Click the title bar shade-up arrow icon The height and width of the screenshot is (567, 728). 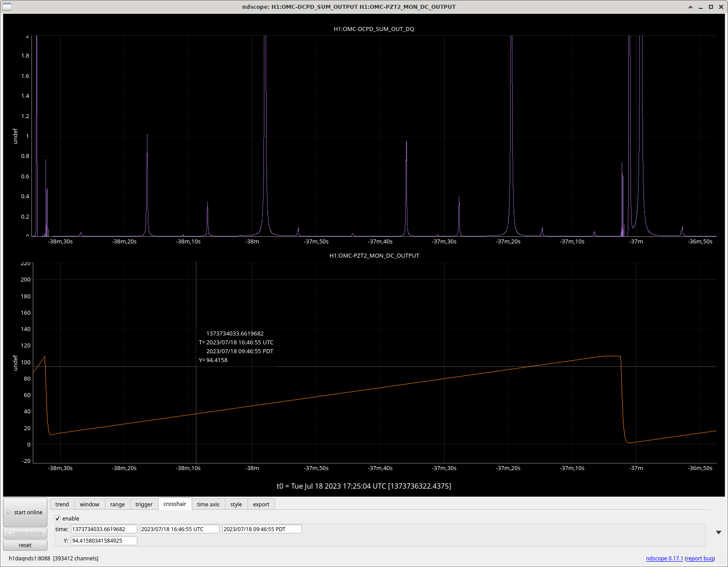[690, 7]
